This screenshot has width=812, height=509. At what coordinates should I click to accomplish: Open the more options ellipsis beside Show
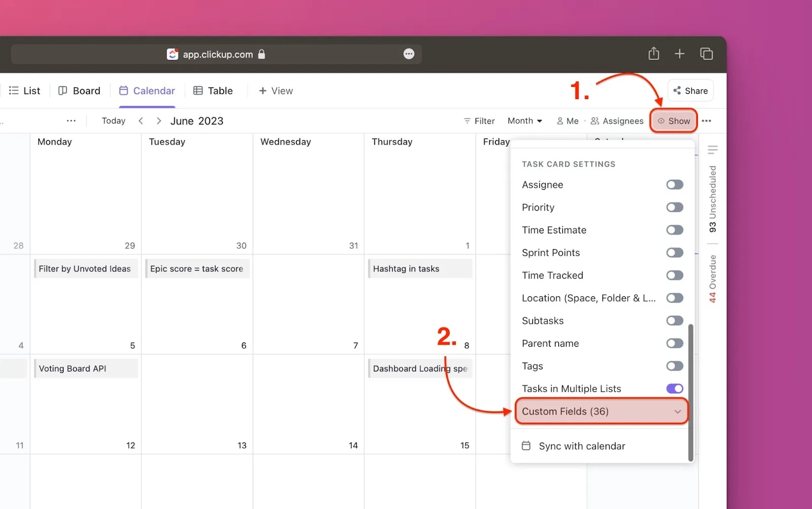point(706,121)
